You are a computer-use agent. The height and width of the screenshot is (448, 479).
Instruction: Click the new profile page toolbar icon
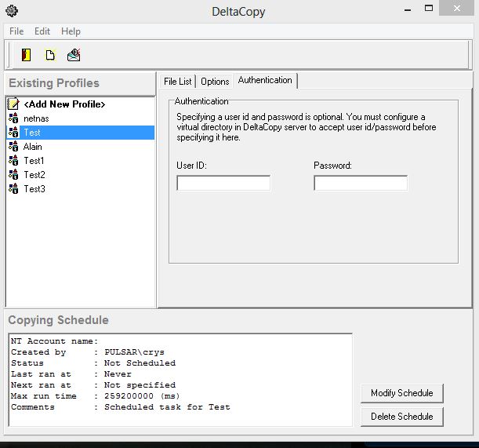click(50, 55)
